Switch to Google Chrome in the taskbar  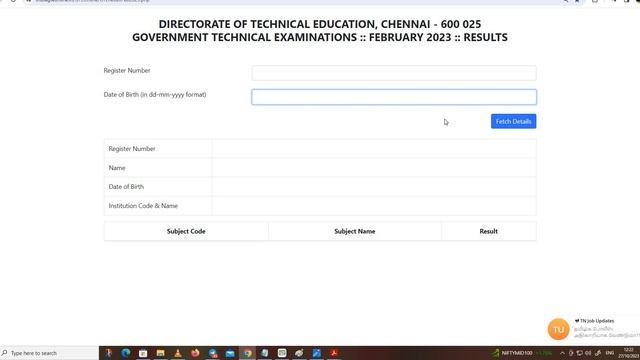click(248, 353)
